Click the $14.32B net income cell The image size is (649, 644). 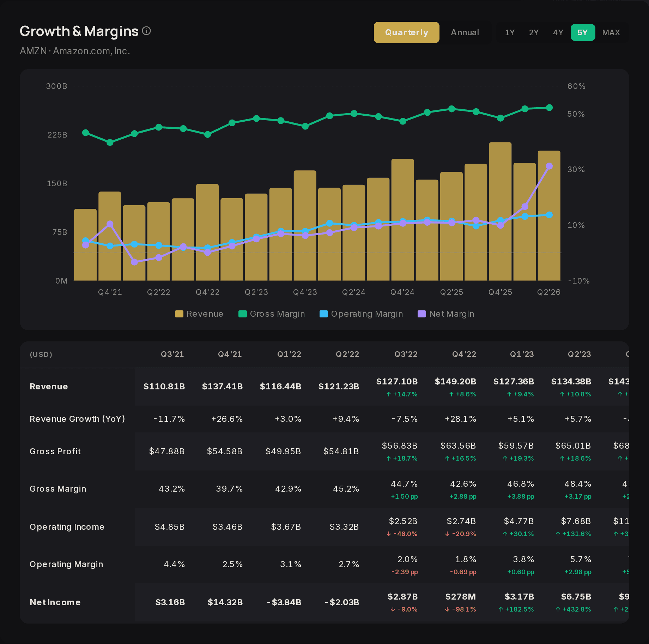click(225, 602)
